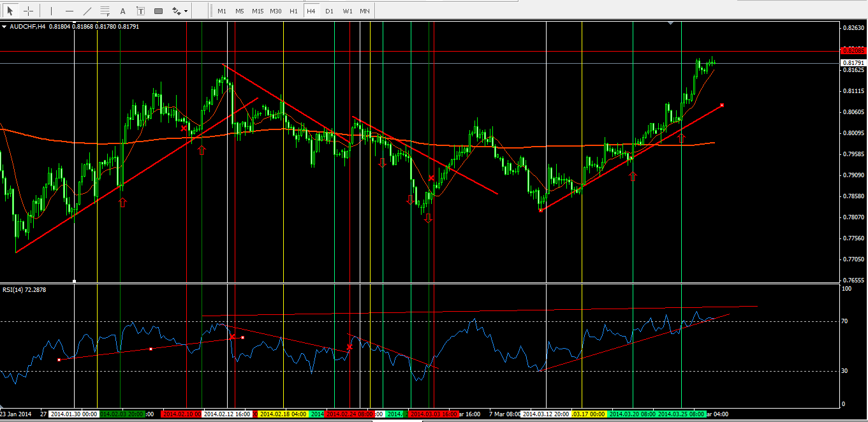Click the chart shift triangle marker at top

point(670,23)
